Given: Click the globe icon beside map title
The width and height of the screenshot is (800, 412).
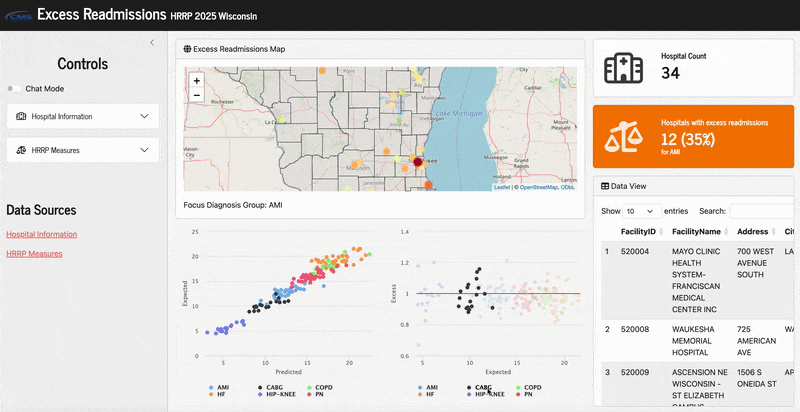Looking at the screenshot, I should coord(185,49).
